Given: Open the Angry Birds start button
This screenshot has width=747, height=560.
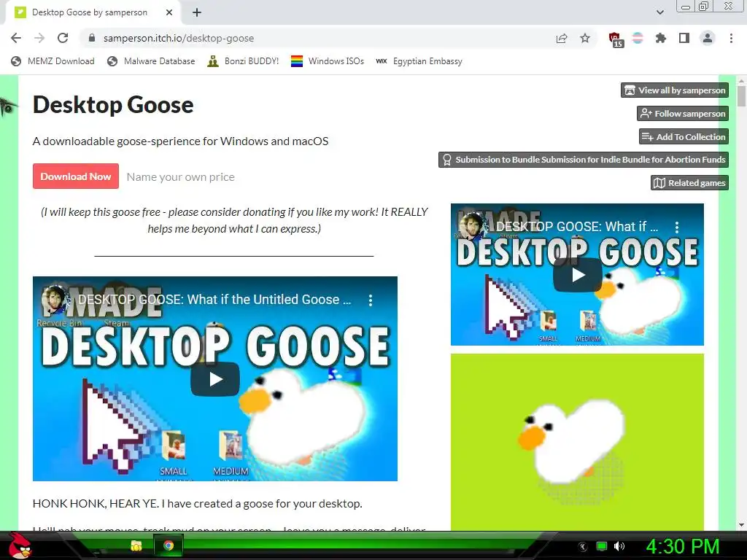Looking at the screenshot, I should 21,545.
